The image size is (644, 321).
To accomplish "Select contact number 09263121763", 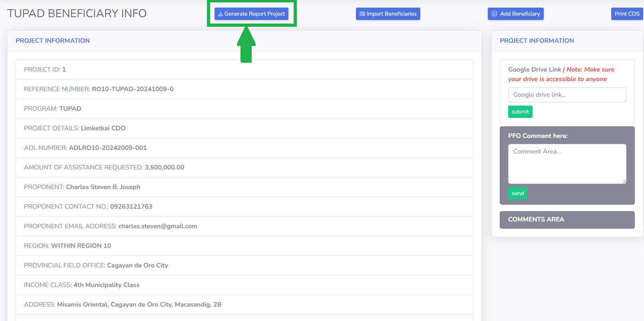I will [131, 207].
